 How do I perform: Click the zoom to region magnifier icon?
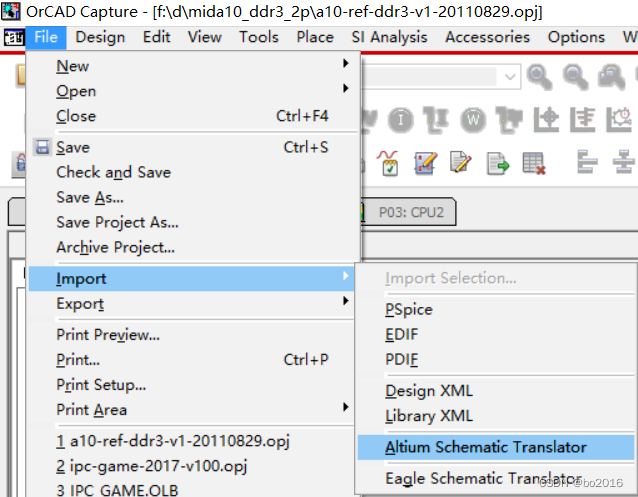(611, 77)
